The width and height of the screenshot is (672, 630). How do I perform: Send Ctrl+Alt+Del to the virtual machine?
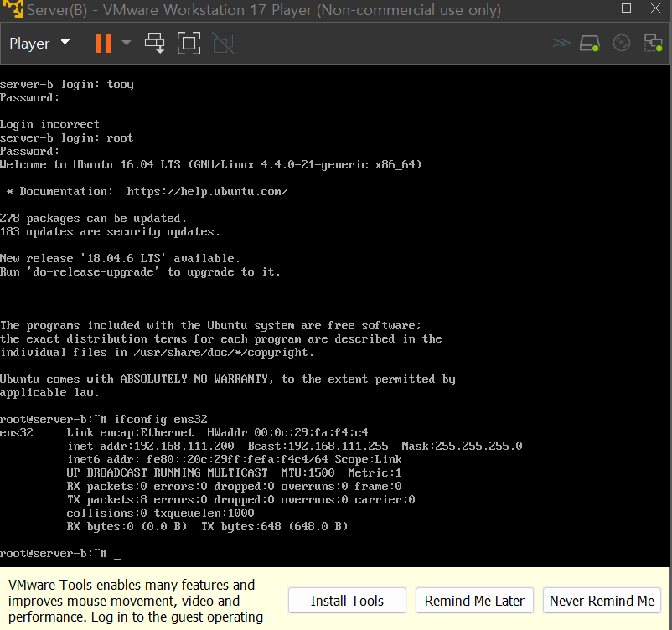155,43
